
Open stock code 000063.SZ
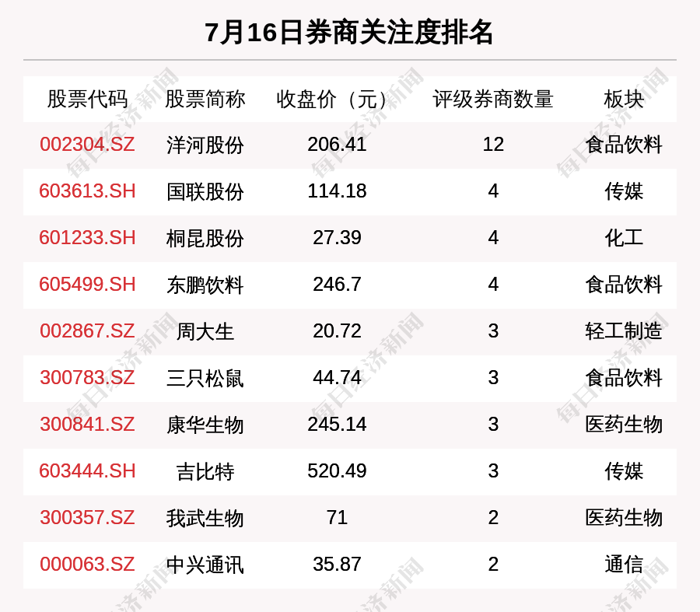point(87,565)
